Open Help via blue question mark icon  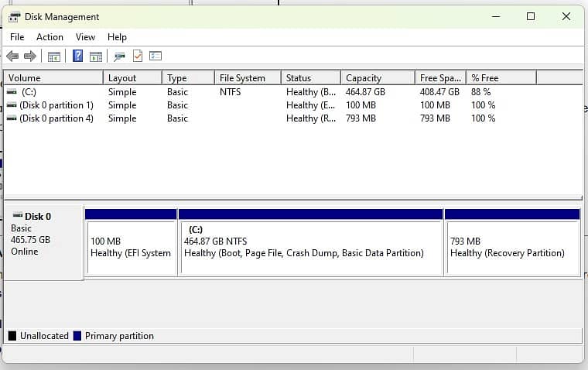coord(77,56)
